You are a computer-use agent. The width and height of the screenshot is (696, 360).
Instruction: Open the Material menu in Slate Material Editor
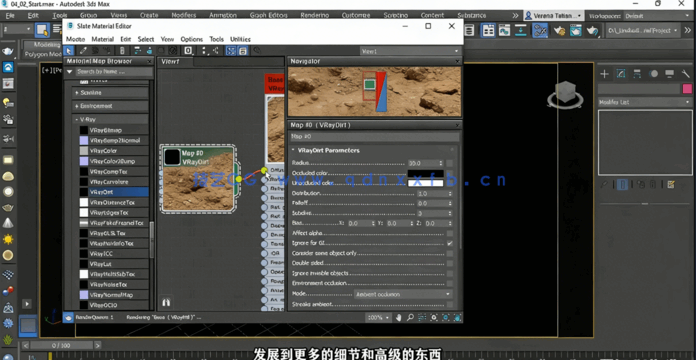pyautogui.click(x=103, y=39)
